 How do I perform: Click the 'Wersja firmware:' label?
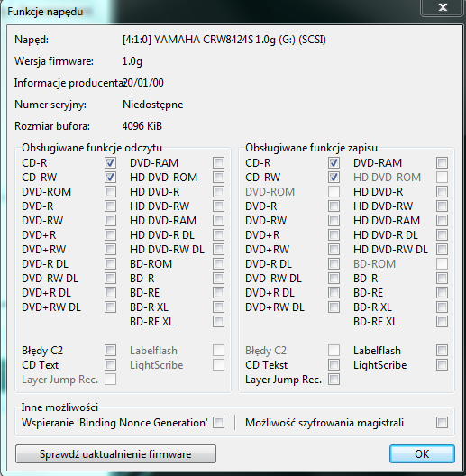54,61
